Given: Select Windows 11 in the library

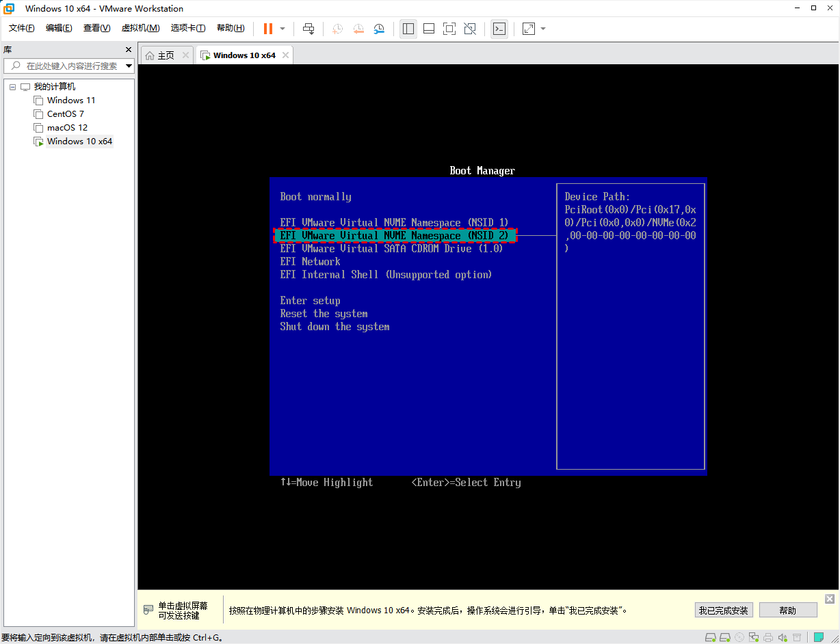Looking at the screenshot, I should click(71, 100).
